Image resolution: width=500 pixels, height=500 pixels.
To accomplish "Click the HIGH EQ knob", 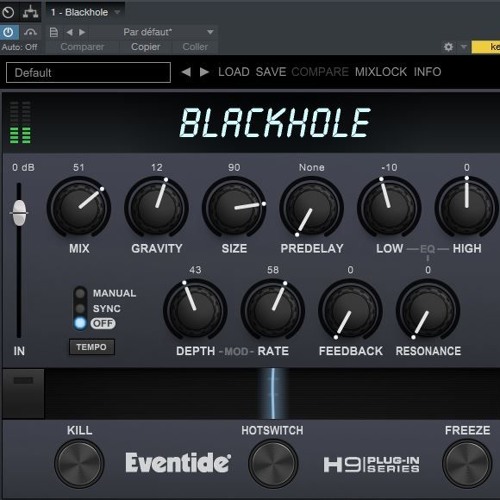I will [466, 207].
